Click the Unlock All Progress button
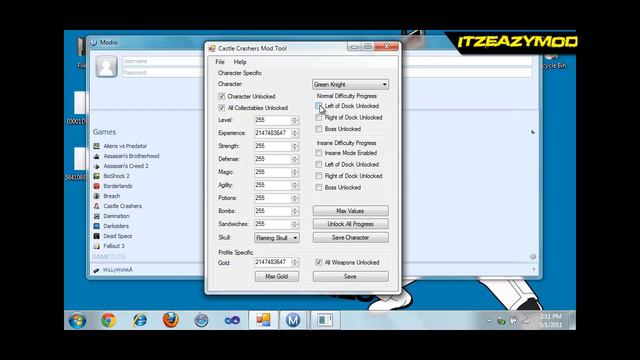This screenshot has width=640, height=360. click(x=351, y=224)
